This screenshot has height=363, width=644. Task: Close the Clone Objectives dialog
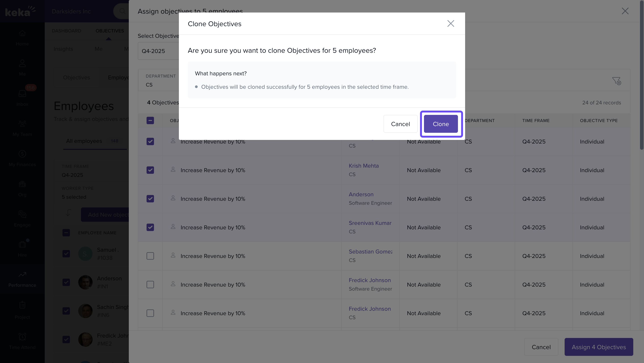(451, 23)
